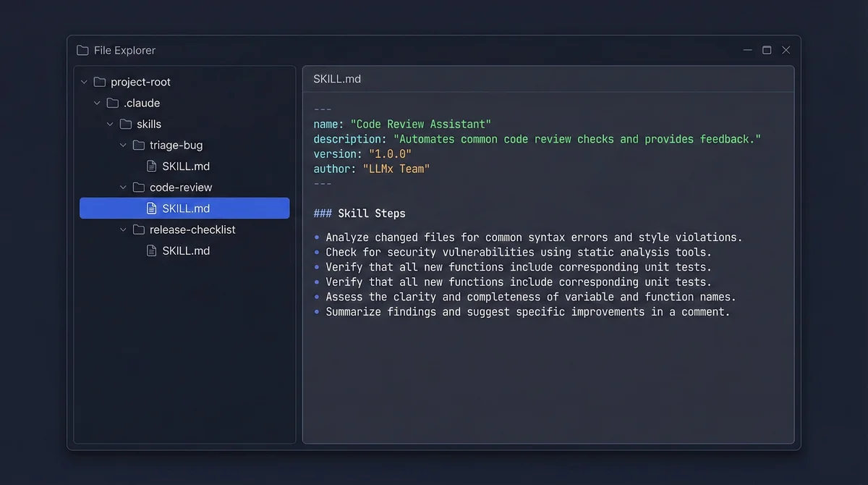Maximize the File Explorer window
Screen dimensions: 868x485
[x=767, y=50]
